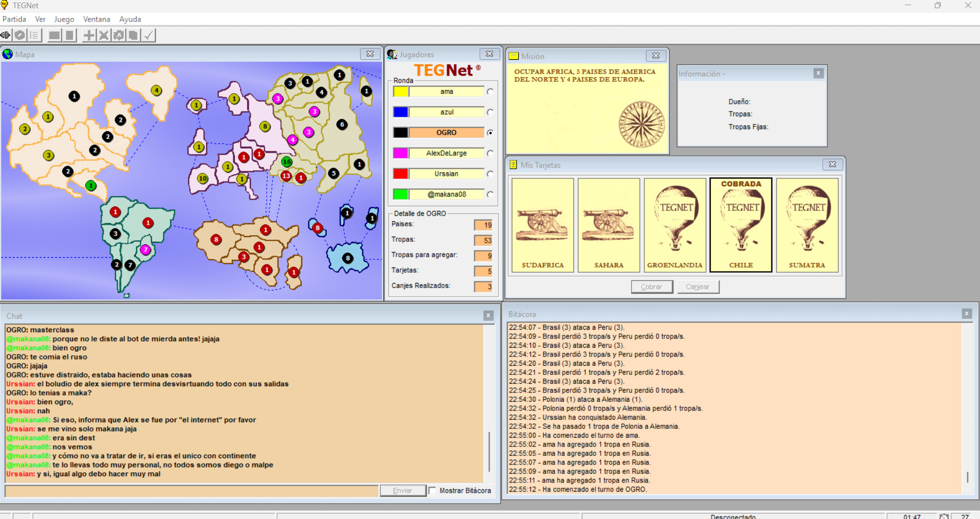Click the bulleted list toolbar icon
980x519 pixels.
point(34,35)
